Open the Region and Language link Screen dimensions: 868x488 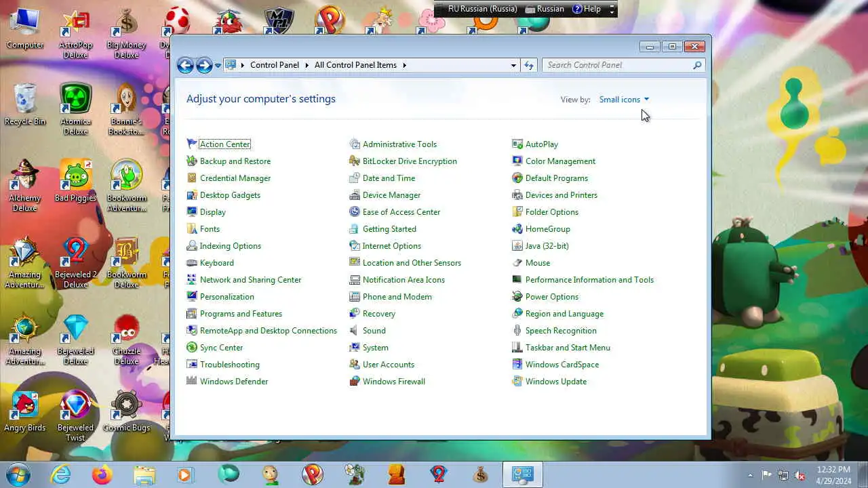[x=564, y=313]
